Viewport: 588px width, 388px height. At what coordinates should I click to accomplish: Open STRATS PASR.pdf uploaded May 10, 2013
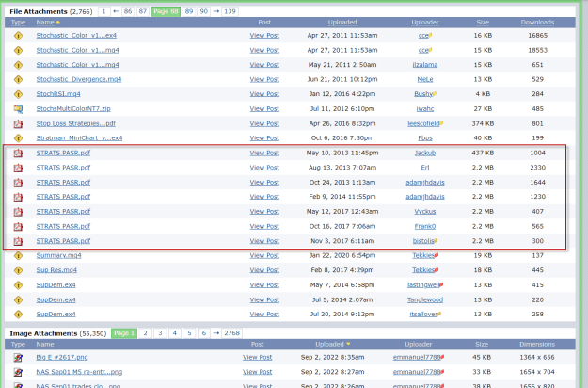[63, 154]
